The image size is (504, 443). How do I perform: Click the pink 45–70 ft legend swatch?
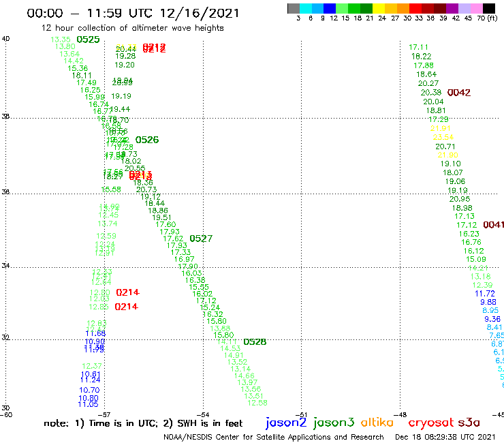click(476, 8)
